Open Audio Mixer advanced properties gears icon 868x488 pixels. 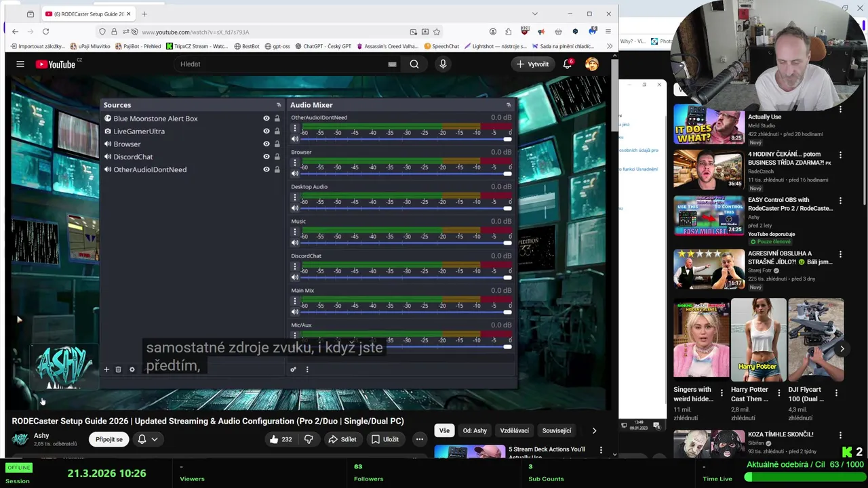[293, 369]
